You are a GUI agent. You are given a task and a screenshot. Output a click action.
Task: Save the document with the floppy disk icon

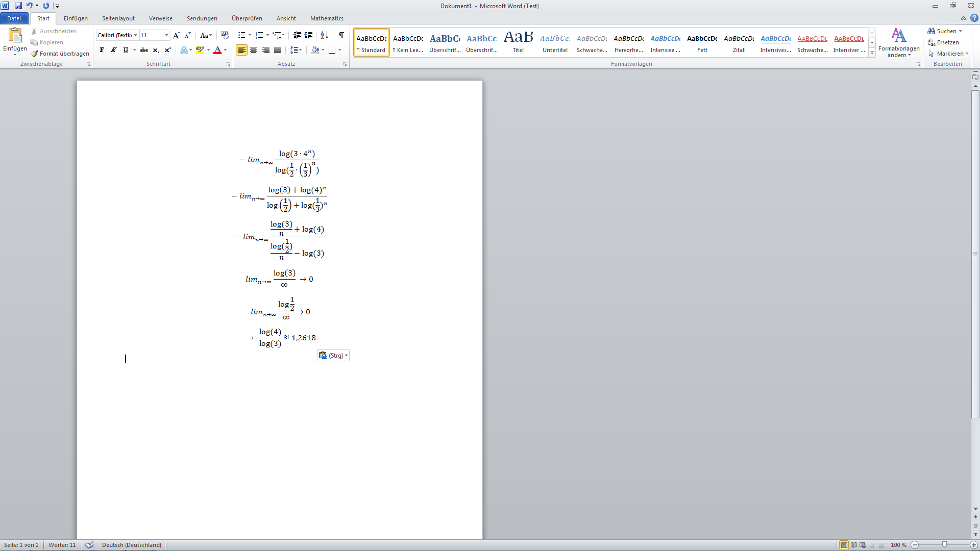click(x=18, y=6)
